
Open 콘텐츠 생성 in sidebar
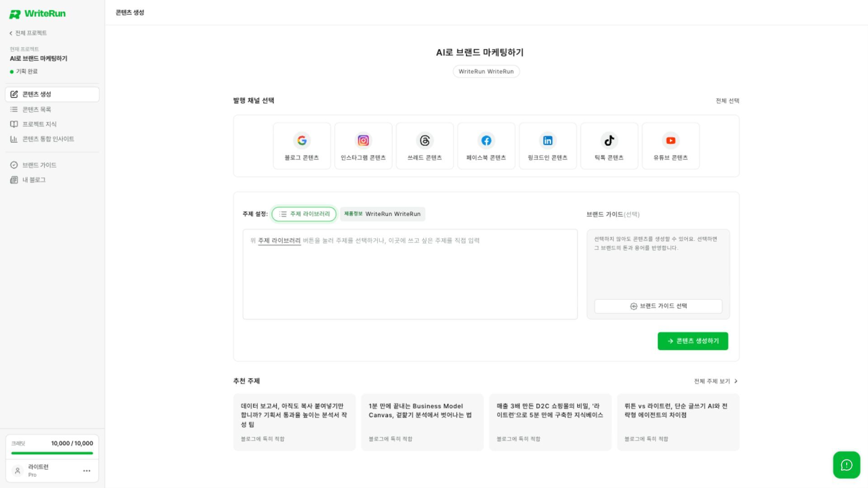(52, 94)
